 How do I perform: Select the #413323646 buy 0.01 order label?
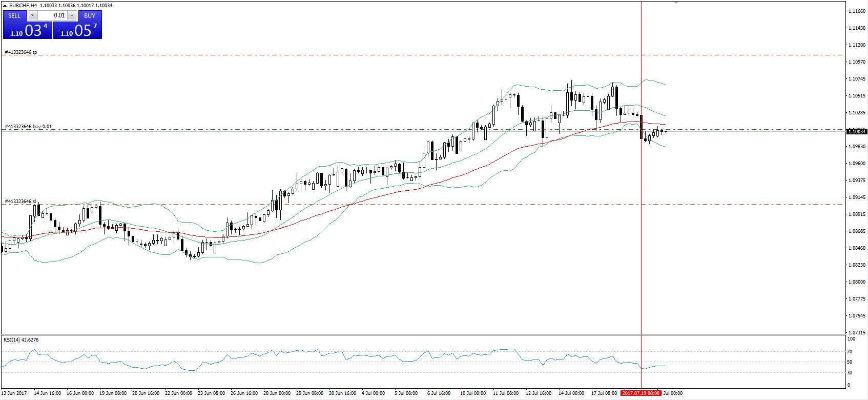[28, 127]
